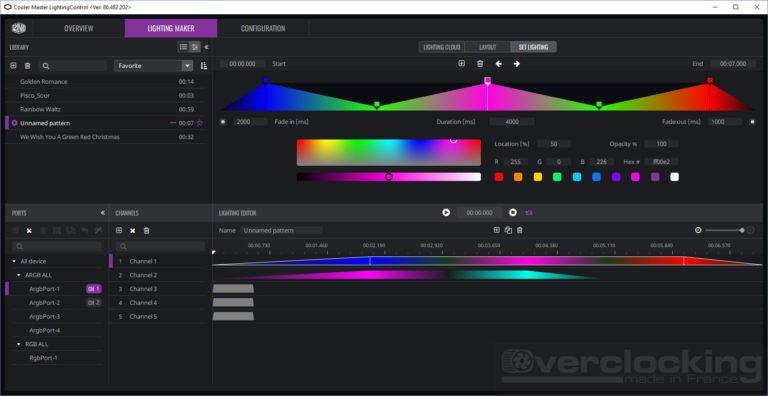Stop the lighting pattern playback
The width and height of the screenshot is (768, 396).
[x=513, y=213]
